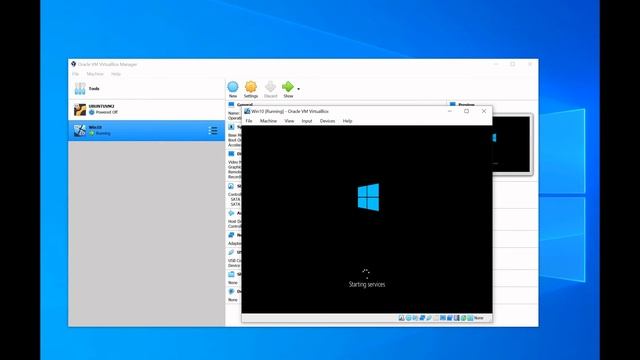Image resolution: width=640 pixels, height=360 pixels.
Task: Open Machine menu in Win10 VM window
Action: [268, 121]
